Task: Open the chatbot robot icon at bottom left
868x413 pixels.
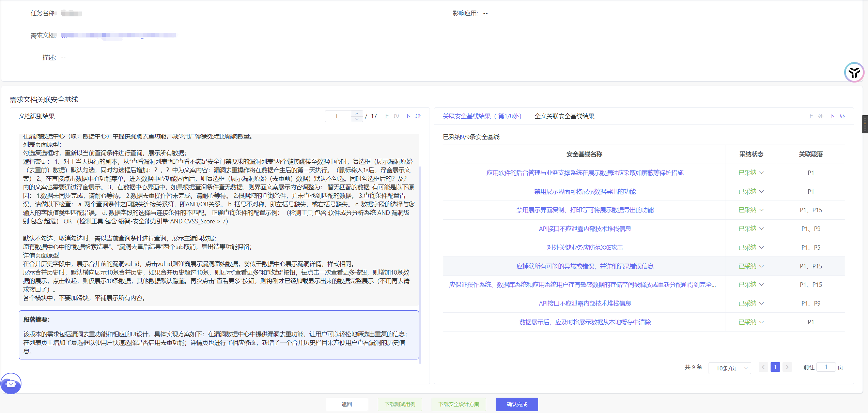Action: (x=11, y=383)
